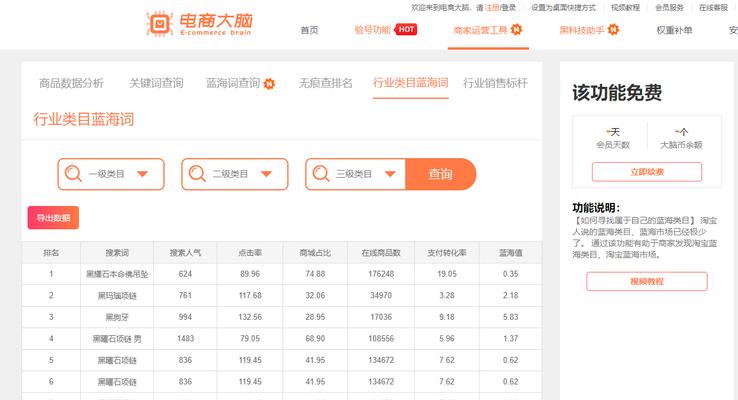
Task: Click the 排名 column header
Action: 51,253
